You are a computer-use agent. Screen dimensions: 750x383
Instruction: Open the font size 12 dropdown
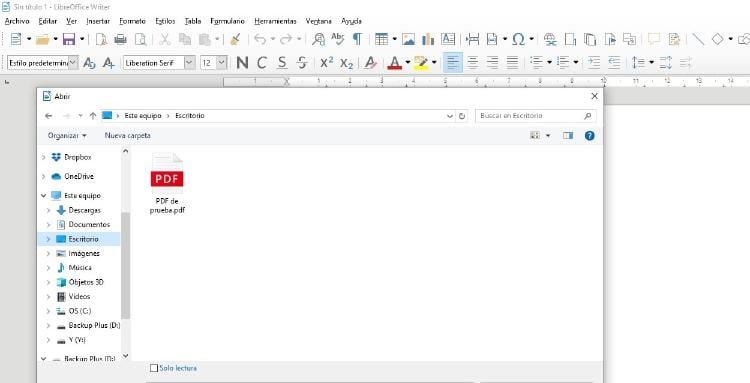221,63
